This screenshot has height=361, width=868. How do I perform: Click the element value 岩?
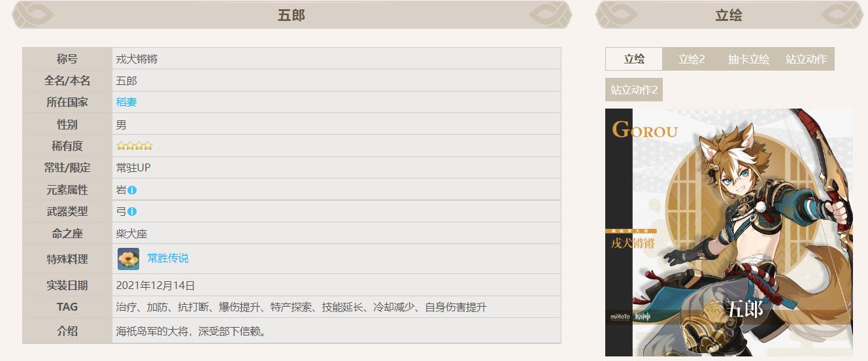point(122,190)
